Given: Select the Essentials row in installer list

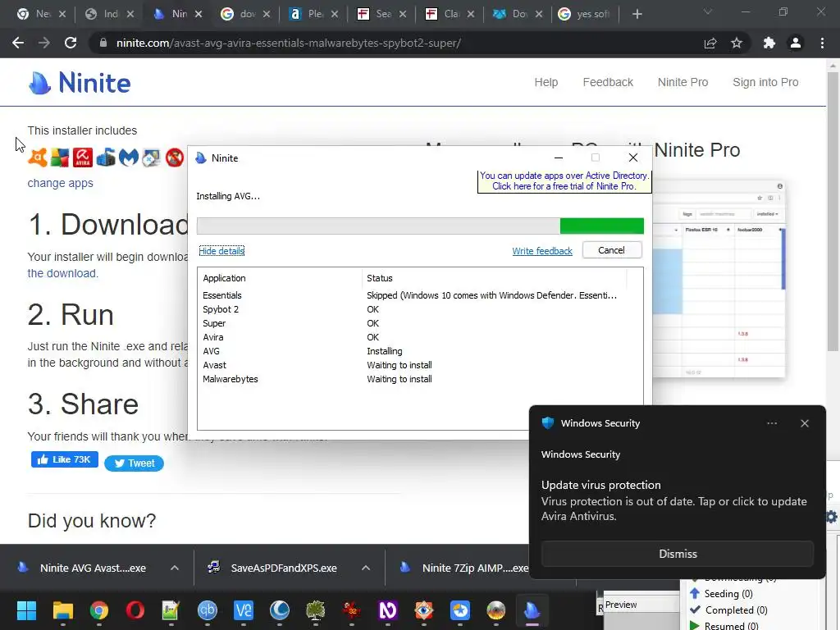Looking at the screenshot, I should click(412, 295).
